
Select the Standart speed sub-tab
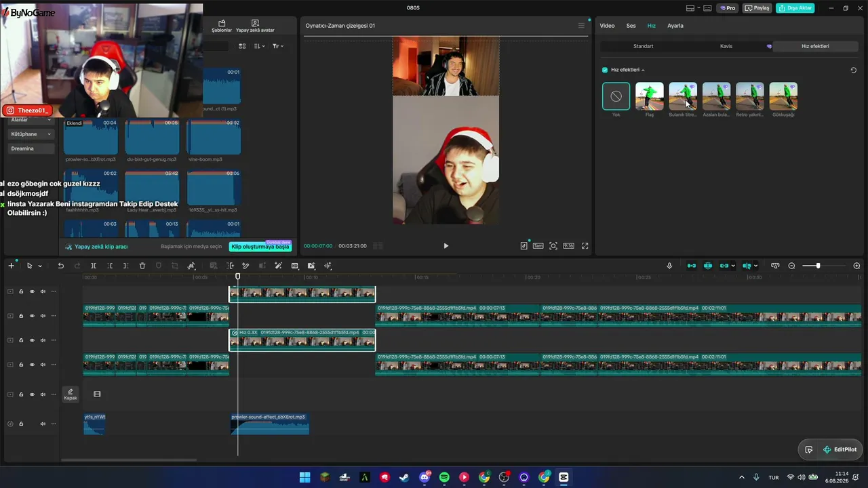[643, 46]
